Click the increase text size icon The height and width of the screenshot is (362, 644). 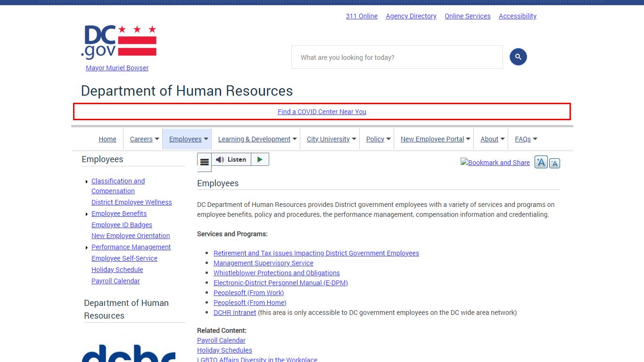[541, 163]
